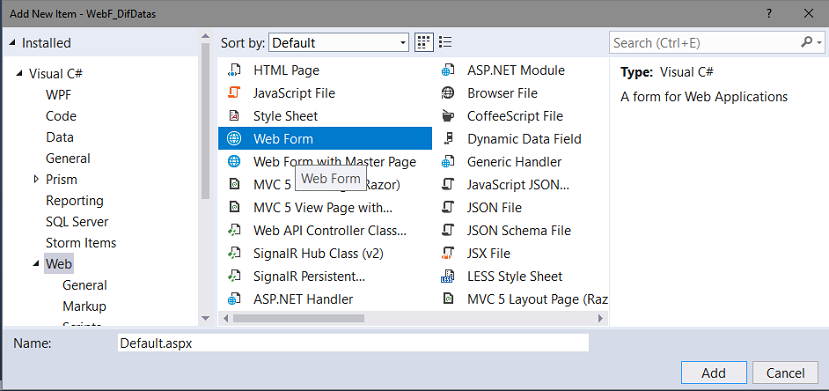
Task: Select the HTML Page template icon
Action: (x=234, y=70)
